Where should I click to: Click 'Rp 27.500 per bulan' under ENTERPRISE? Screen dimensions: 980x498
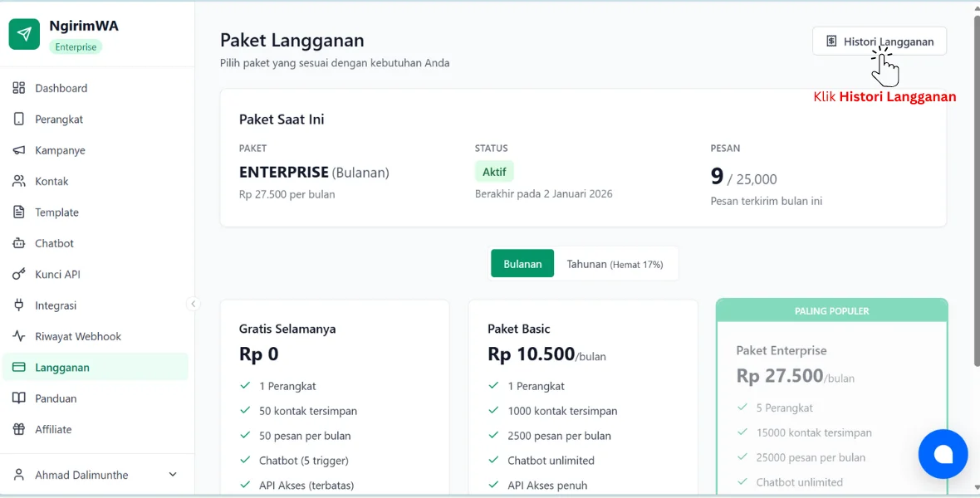[x=287, y=194]
